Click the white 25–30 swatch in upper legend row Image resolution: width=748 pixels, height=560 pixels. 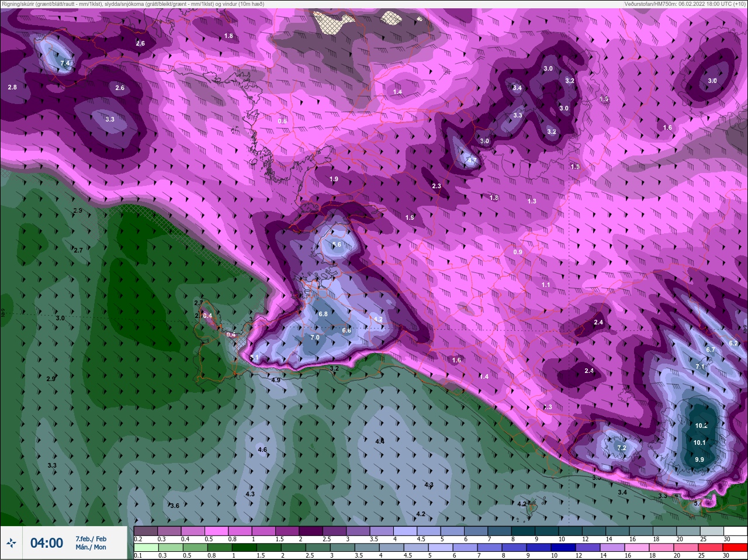736,531
